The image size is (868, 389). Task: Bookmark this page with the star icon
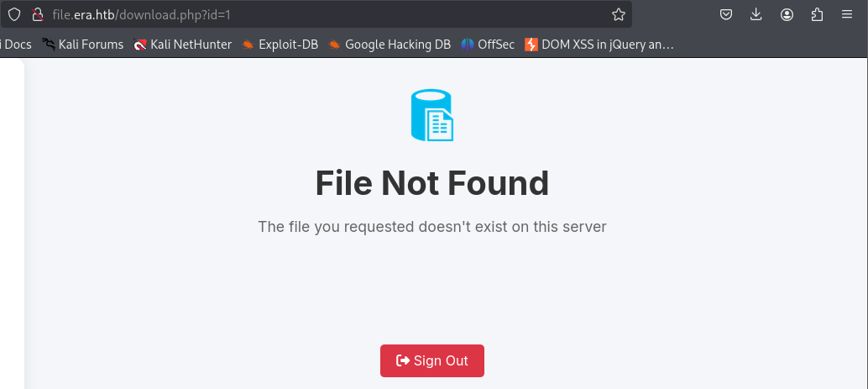pos(619,14)
